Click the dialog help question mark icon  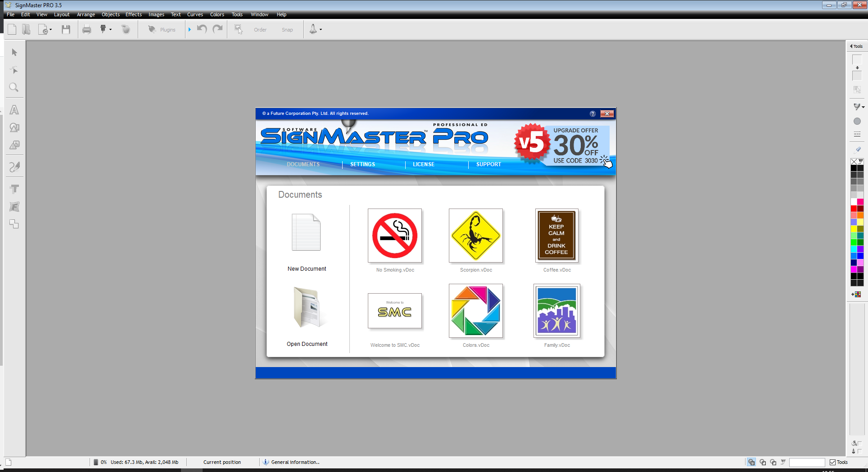pyautogui.click(x=592, y=113)
